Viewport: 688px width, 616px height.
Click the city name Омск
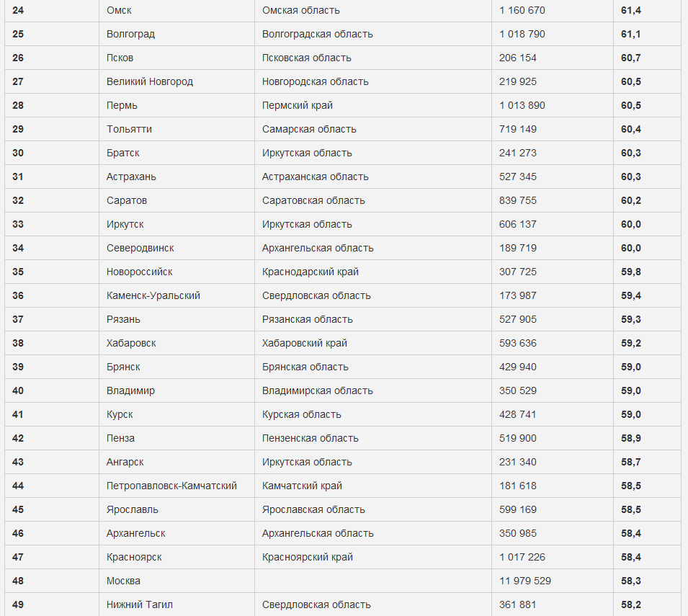tap(119, 10)
